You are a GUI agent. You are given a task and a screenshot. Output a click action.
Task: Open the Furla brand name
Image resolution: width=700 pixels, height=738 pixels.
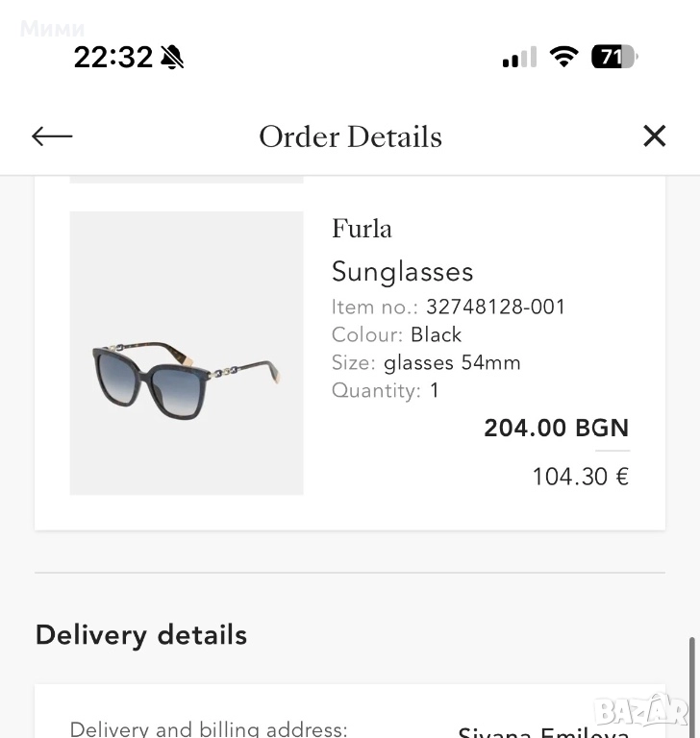362,229
